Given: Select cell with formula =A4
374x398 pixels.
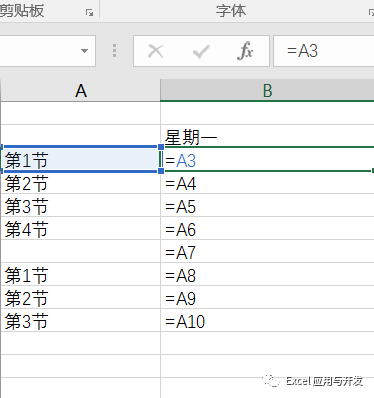Looking at the screenshot, I should 267,182.
